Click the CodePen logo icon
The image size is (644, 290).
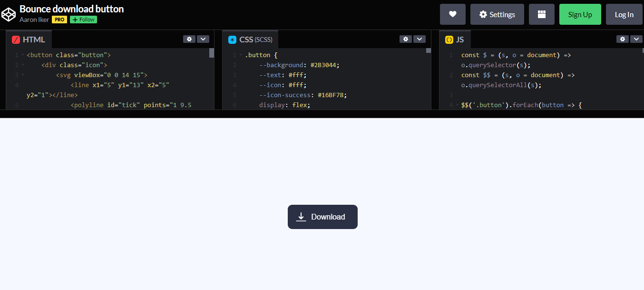[9, 14]
